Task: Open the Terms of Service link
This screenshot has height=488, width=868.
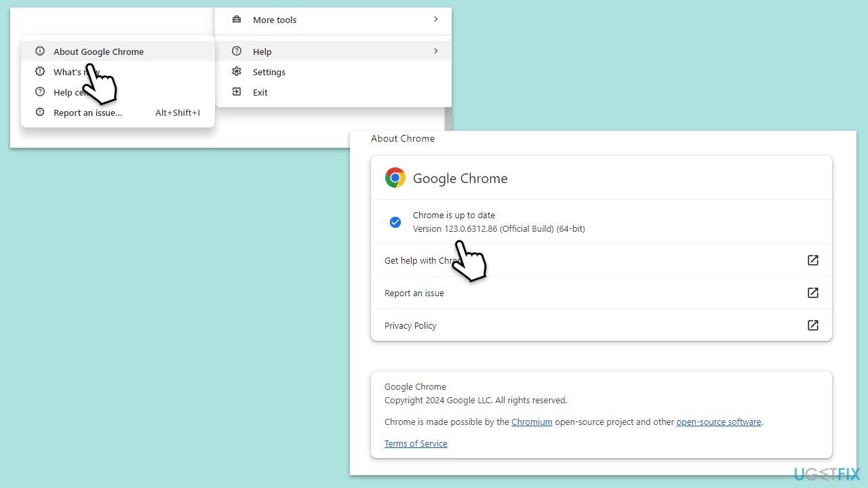Action: 416,443
